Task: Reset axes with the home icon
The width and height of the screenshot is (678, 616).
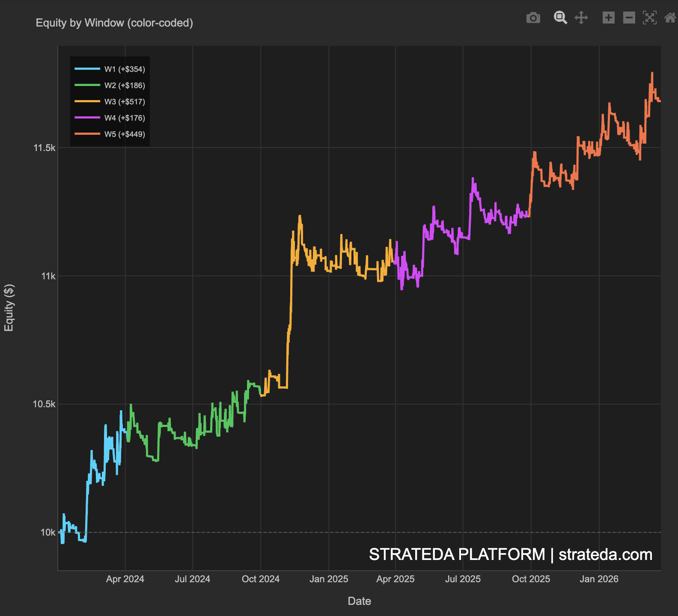Action: pyautogui.click(x=670, y=18)
